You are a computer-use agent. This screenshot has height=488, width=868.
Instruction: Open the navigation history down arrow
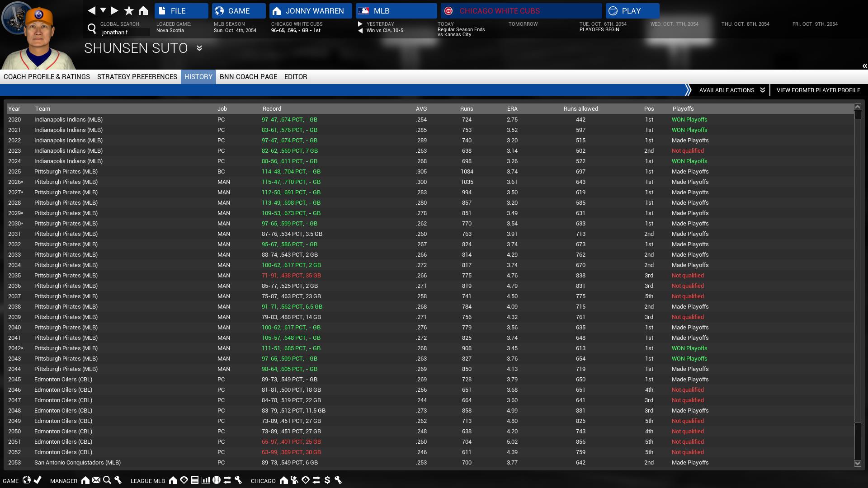103,10
